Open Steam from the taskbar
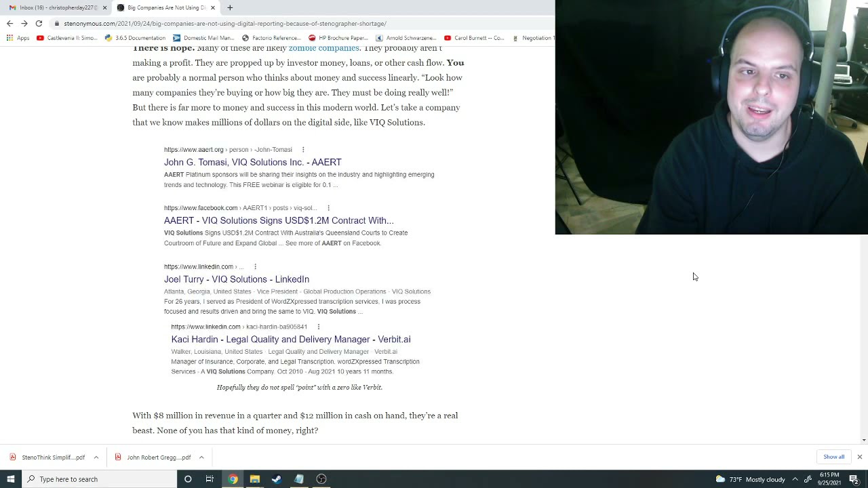The width and height of the screenshot is (868, 488). 277,479
